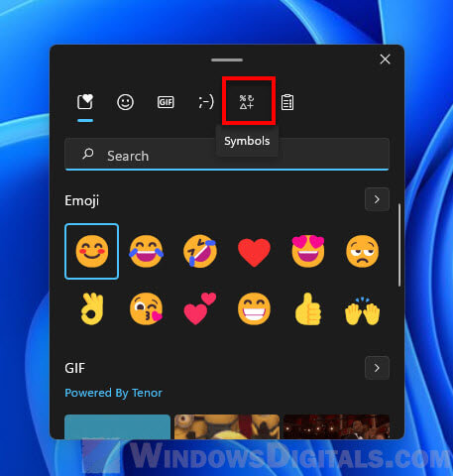The width and height of the screenshot is (453, 476).
Task: Select the Minions GIF thumbnail
Action: pos(227,426)
